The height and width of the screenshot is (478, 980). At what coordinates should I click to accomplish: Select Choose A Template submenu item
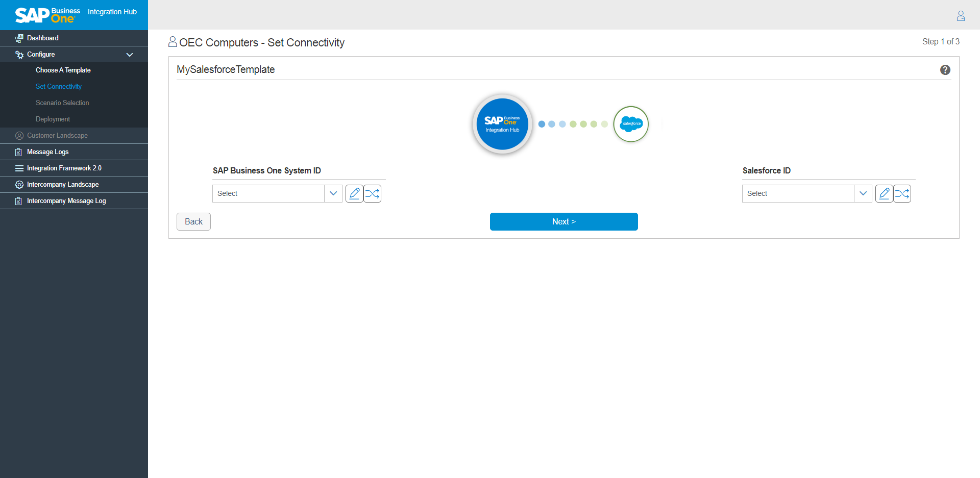point(63,70)
